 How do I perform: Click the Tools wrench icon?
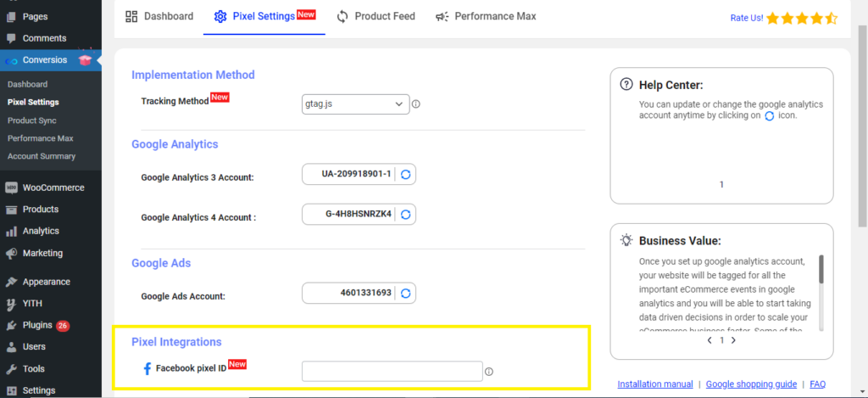pyautogui.click(x=11, y=368)
